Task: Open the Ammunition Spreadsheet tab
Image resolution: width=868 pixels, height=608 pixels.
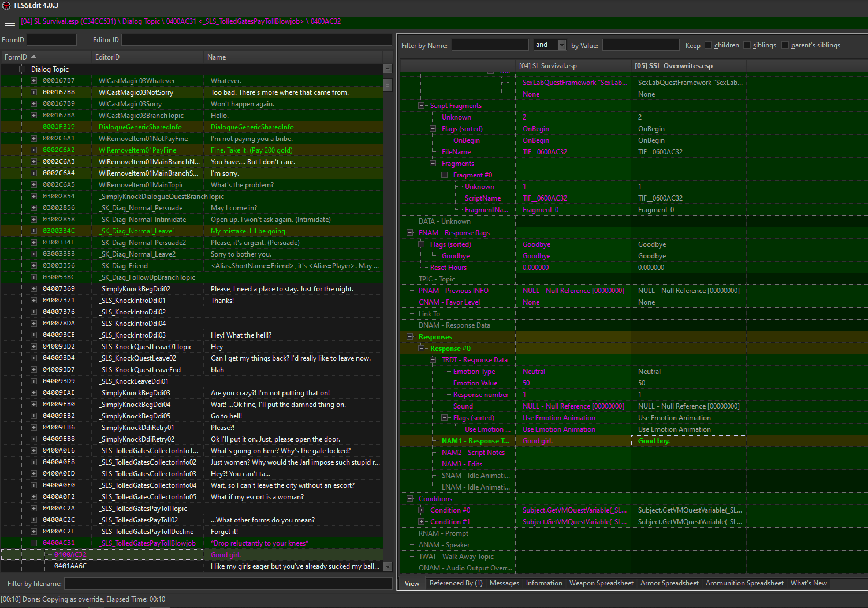Action: tap(744, 583)
